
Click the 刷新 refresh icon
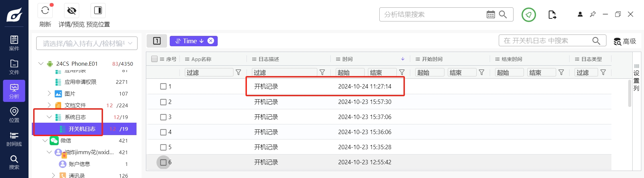coord(45,10)
